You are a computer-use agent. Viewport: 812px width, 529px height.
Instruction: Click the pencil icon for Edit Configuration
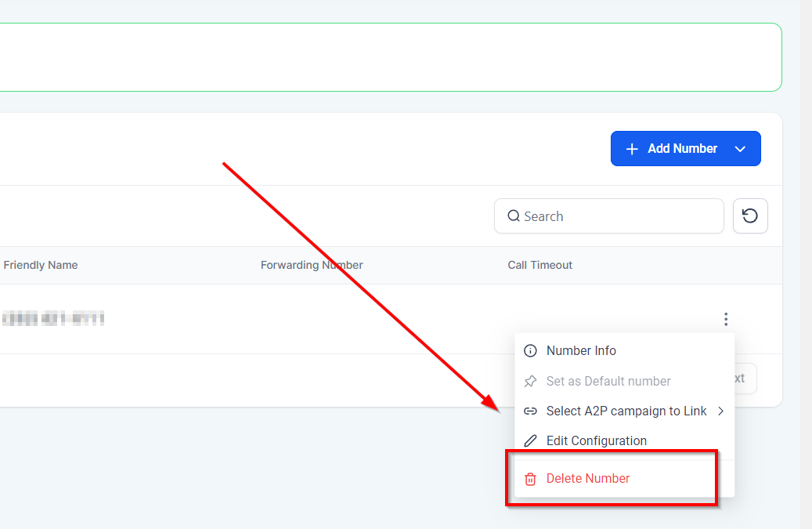click(x=530, y=441)
